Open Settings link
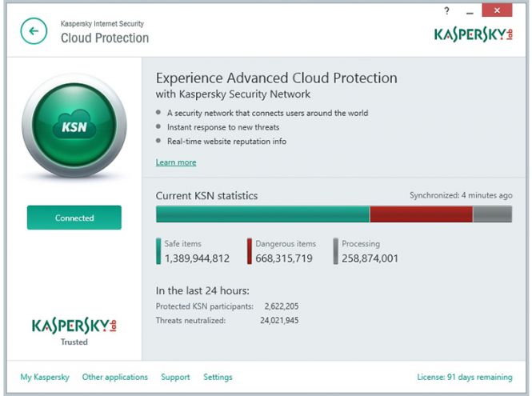This screenshot has height=396, width=532. point(218,377)
